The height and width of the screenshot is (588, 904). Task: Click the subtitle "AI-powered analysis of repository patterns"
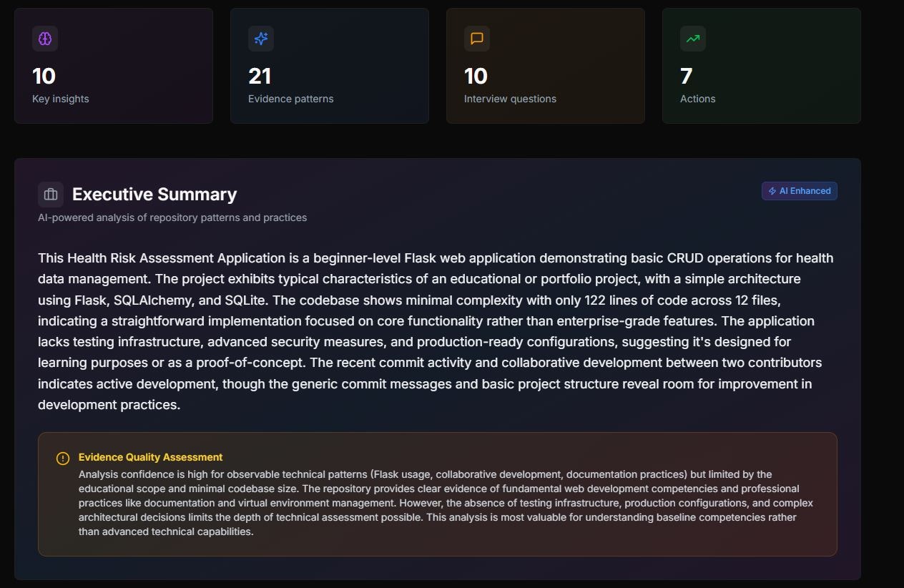[172, 217]
